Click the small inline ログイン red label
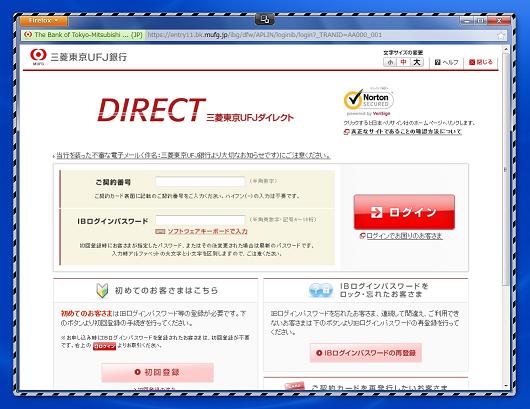 104,346
